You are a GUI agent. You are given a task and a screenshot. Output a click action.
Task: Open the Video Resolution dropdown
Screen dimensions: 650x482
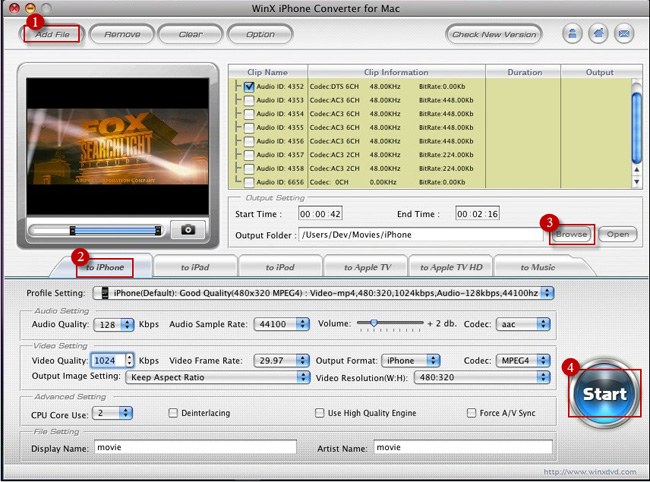[482, 377]
